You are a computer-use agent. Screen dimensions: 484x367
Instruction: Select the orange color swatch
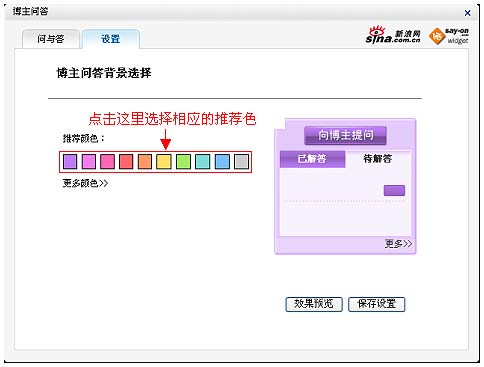[x=145, y=162]
